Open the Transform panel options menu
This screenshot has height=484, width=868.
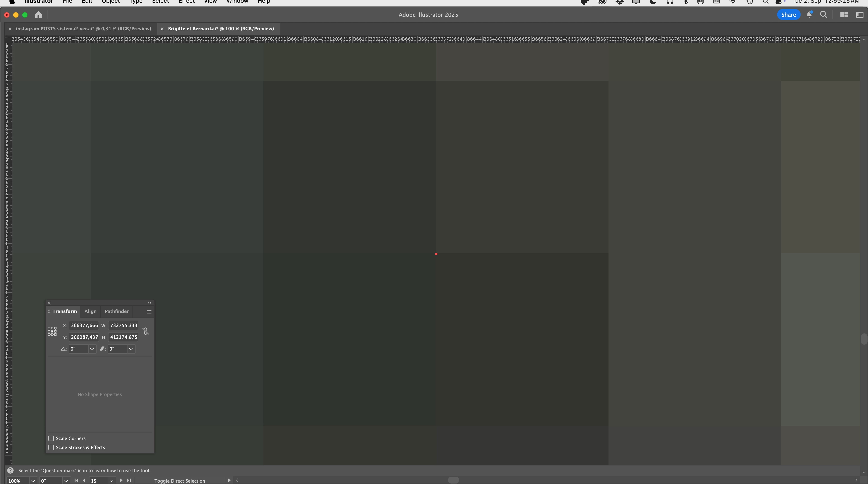pos(149,312)
